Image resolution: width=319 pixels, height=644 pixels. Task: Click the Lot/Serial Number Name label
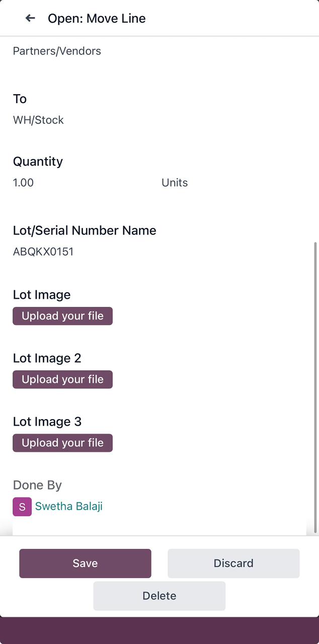(85, 230)
